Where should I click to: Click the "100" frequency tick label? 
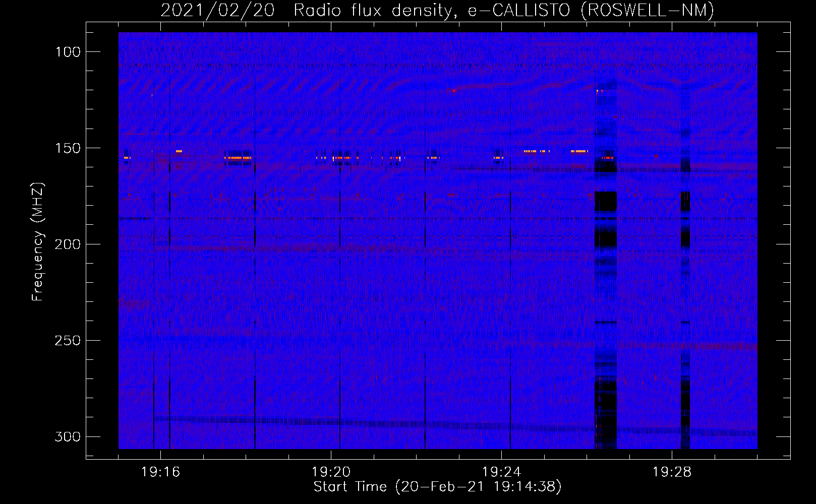[x=68, y=52]
